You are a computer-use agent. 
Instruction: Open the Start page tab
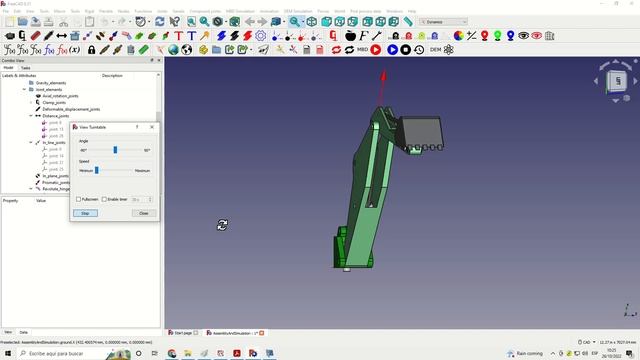tap(183, 333)
